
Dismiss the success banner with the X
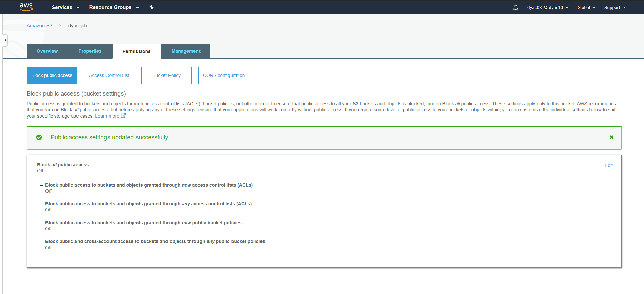(611, 137)
